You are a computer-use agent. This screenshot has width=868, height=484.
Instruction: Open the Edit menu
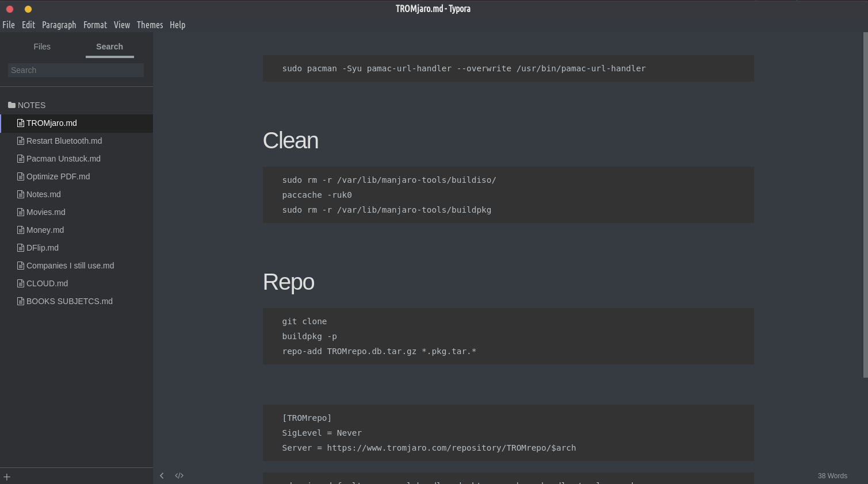click(28, 25)
